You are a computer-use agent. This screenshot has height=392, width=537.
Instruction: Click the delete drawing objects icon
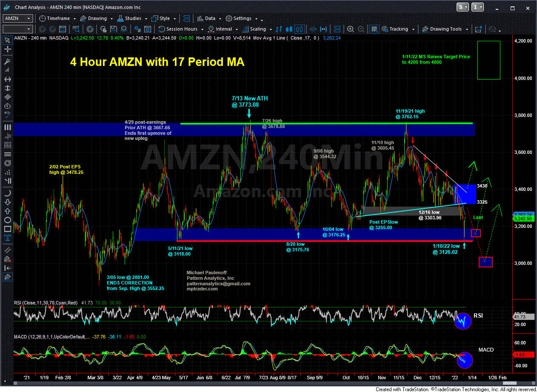(7, 259)
